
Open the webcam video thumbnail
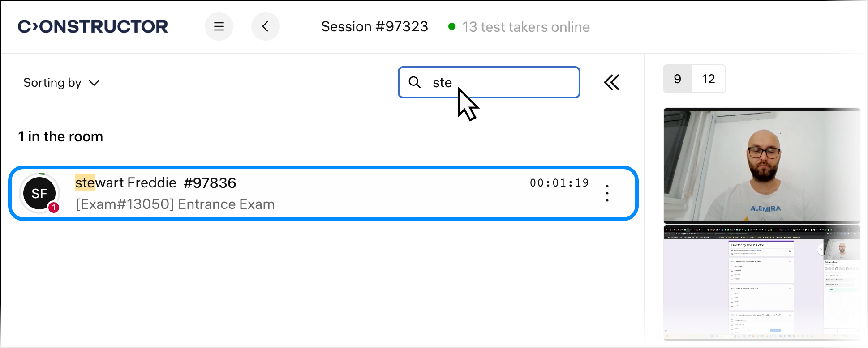point(761,166)
